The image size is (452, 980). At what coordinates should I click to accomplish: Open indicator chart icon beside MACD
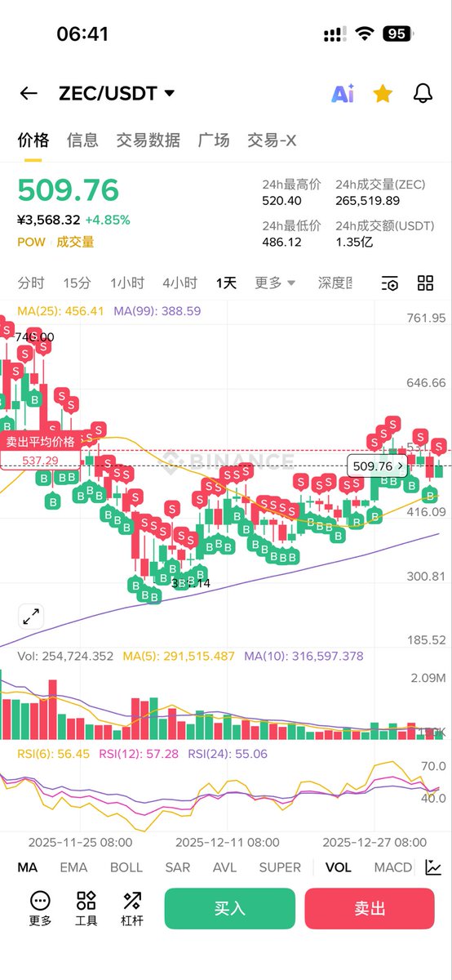coord(434,867)
